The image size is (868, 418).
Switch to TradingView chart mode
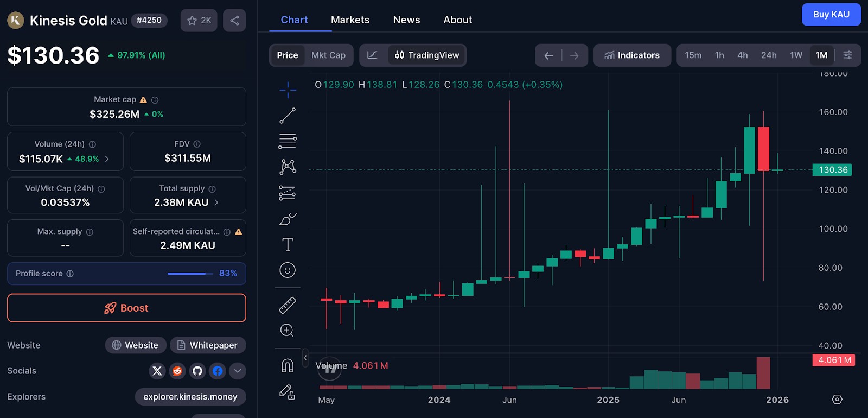tap(427, 55)
